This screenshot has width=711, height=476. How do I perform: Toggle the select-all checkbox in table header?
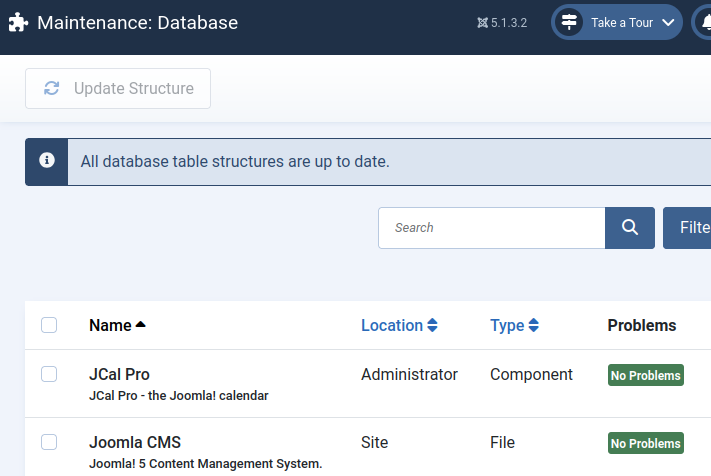[49, 325]
